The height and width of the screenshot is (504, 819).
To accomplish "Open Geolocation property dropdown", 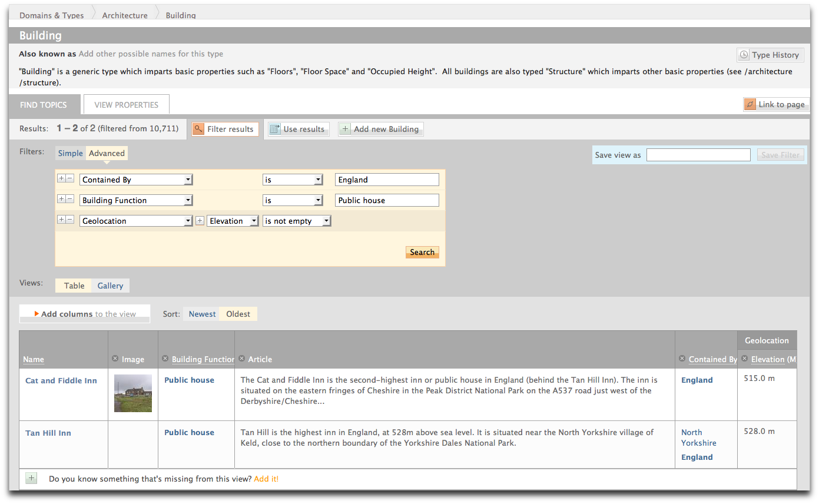I will (x=136, y=221).
